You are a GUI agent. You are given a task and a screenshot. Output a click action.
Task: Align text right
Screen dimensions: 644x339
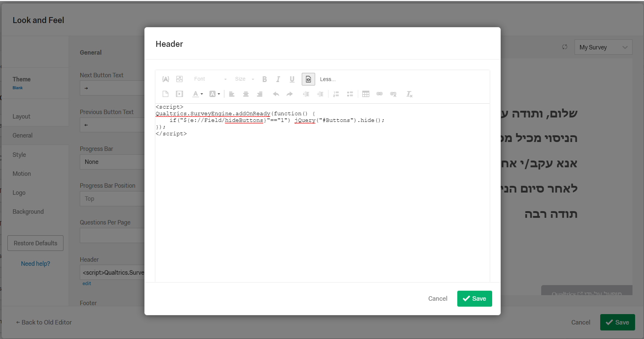(x=260, y=94)
